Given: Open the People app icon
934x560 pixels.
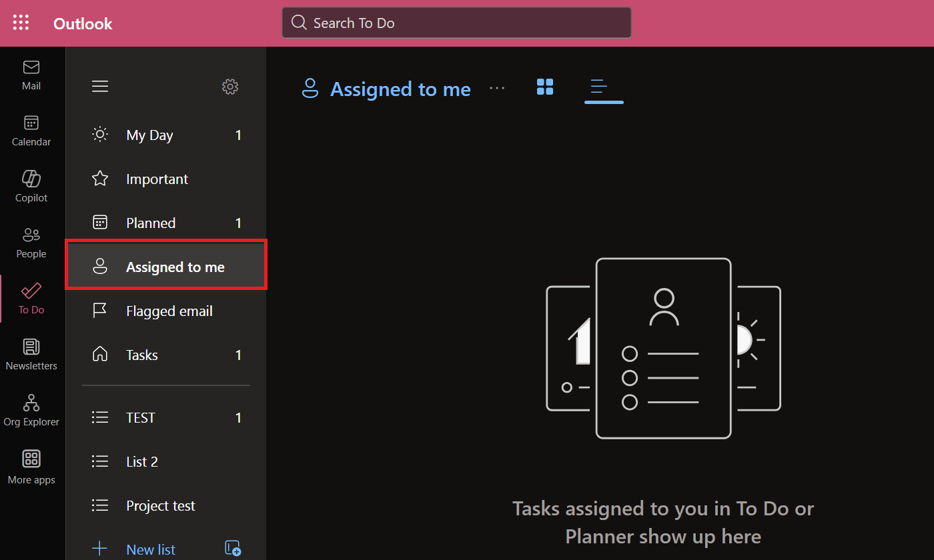Looking at the screenshot, I should (31, 241).
